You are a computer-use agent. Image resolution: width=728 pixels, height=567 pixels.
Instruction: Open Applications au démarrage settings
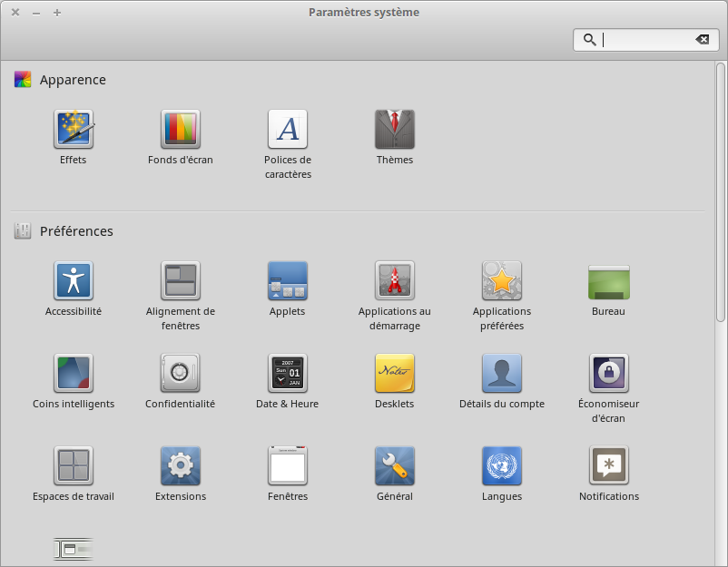coord(395,281)
